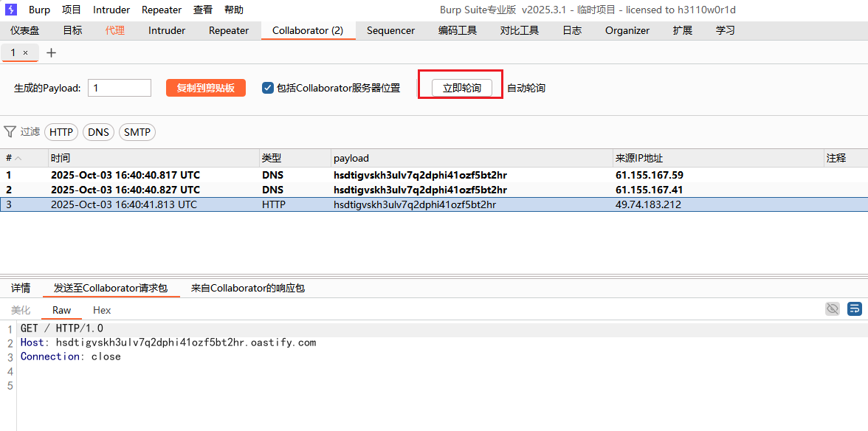Open the Burp menu
Image resolution: width=868 pixels, height=431 pixels.
point(39,10)
